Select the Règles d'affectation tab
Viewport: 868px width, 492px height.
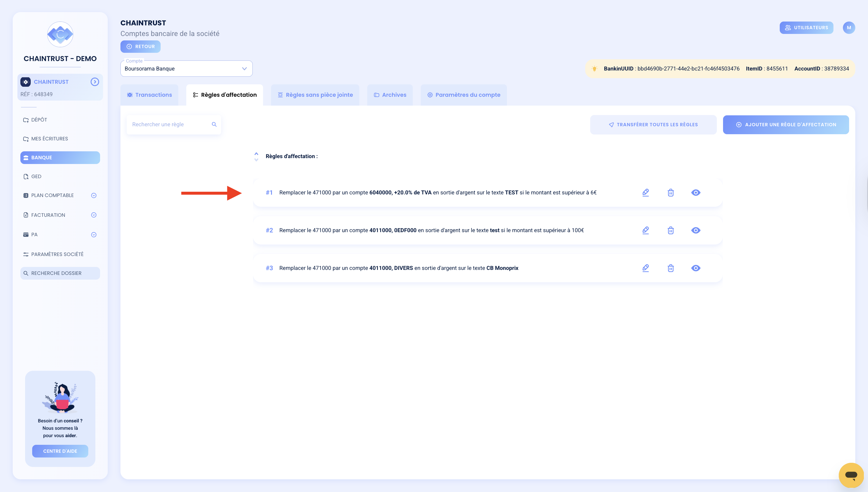(x=224, y=95)
